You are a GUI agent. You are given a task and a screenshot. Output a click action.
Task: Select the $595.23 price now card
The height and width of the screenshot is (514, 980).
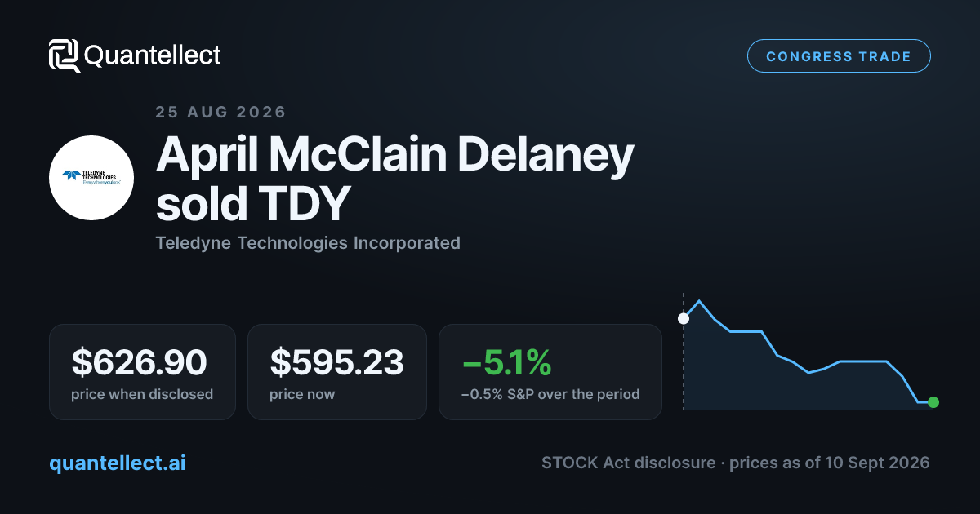pyautogui.click(x=337, y=372)
